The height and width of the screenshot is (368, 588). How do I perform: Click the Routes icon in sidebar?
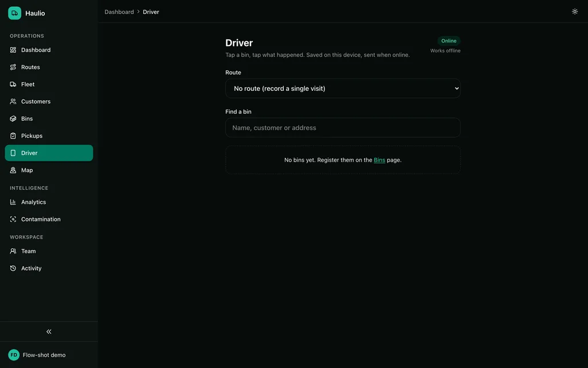13,67
